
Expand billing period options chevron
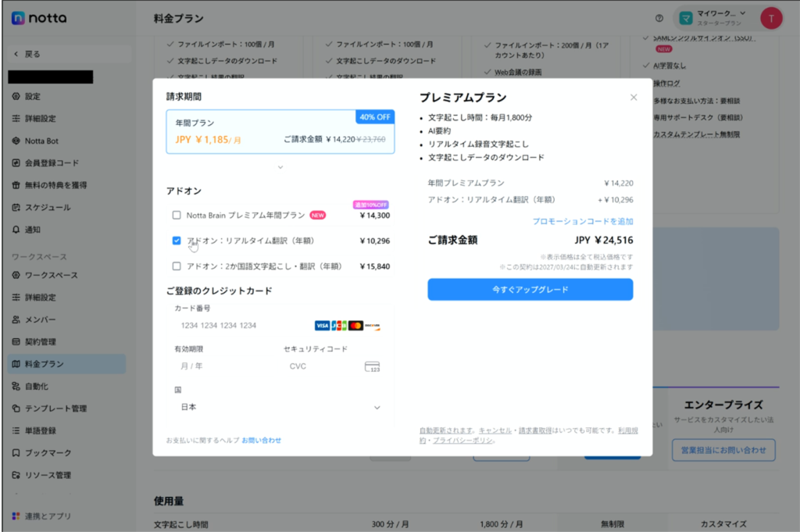280,167
